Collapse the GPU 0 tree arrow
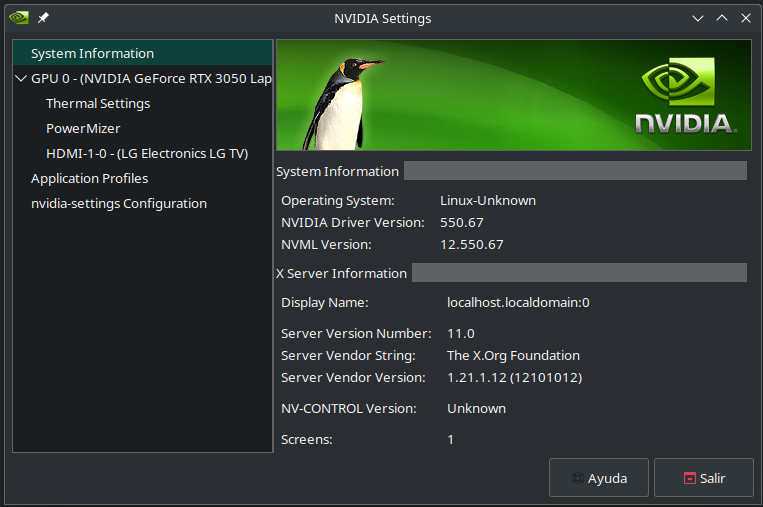The width and height of the screenshot is (763, 507). click(x=21, y=78)
